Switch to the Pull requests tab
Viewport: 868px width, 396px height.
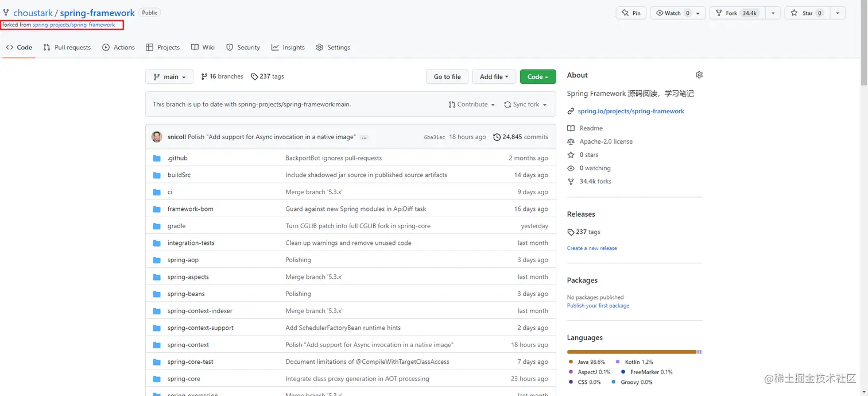[x=67, y=48]
